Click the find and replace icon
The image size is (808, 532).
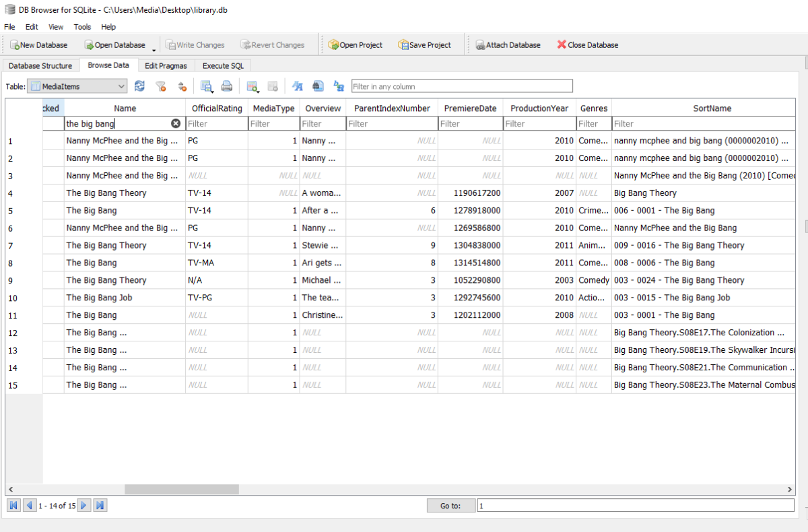pos(339,86)
